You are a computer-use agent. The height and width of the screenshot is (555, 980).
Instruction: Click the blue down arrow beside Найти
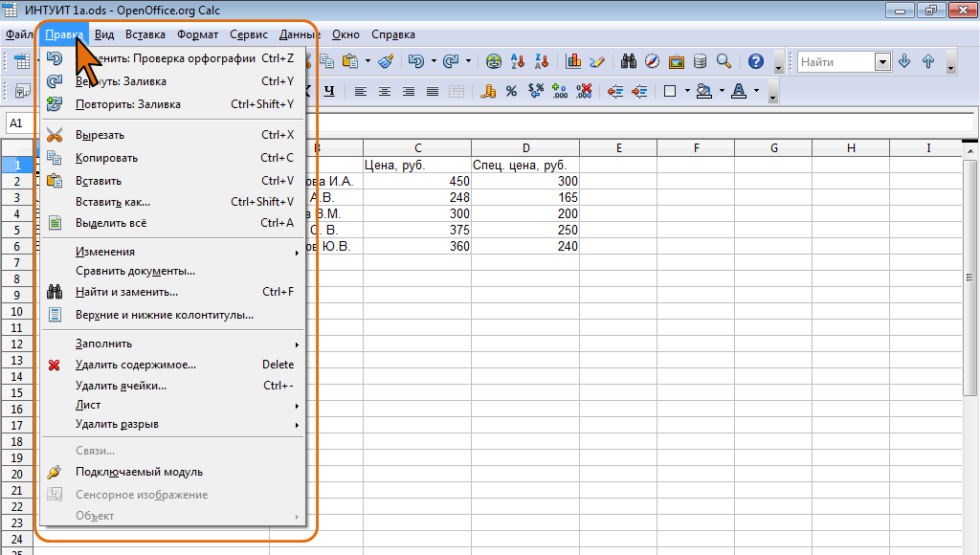pos(904,61)
